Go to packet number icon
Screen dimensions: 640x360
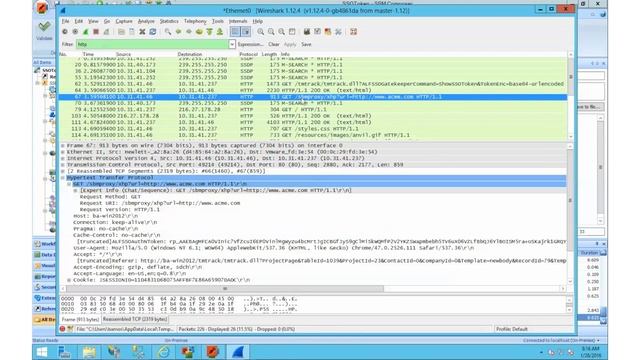[199, 32]
